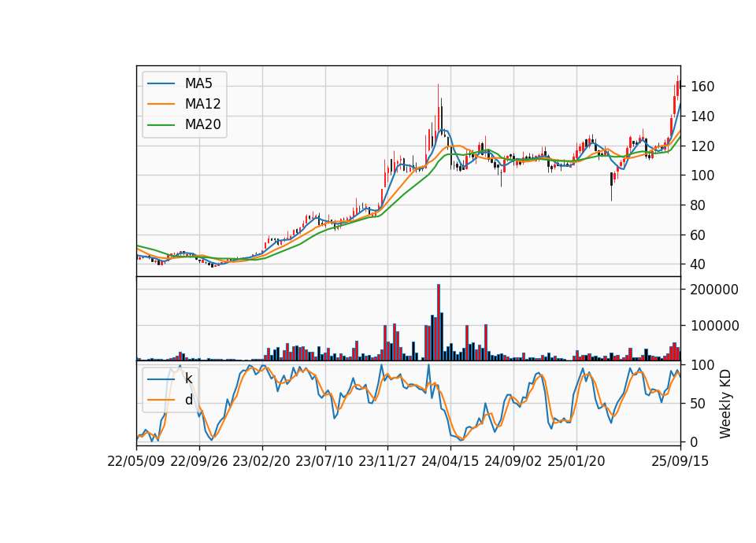Click the 200000 volume axis label
Screen dimensions: 756x543
tap(714, 290)
